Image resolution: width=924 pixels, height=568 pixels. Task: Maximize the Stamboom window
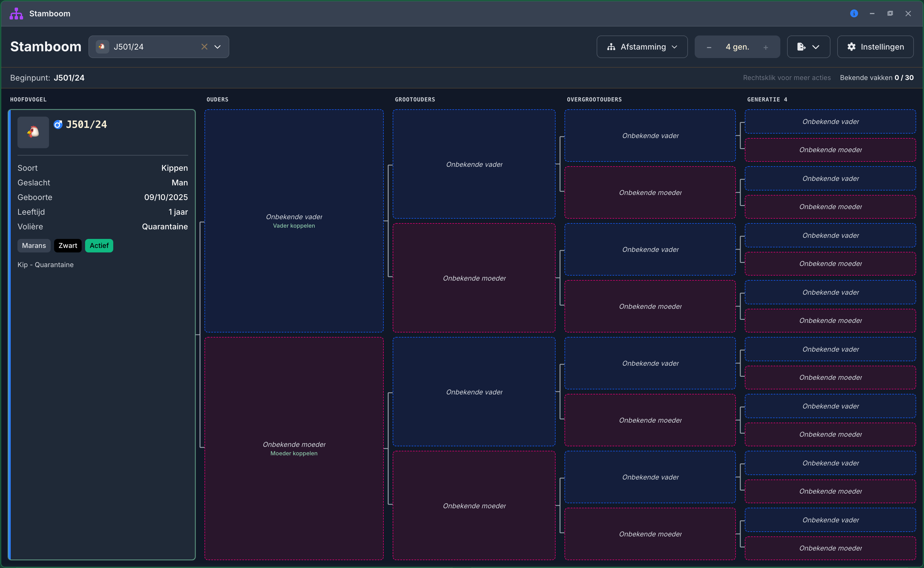pyautogui.click(x=890, y=14)
